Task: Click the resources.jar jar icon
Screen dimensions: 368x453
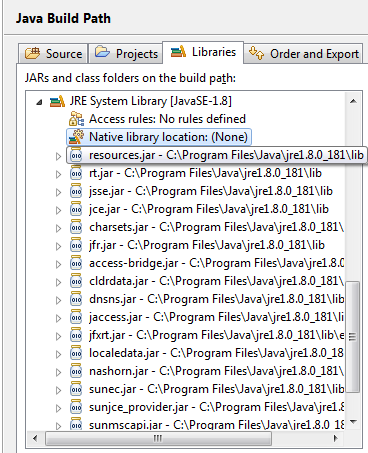Action: click(76, 155)
